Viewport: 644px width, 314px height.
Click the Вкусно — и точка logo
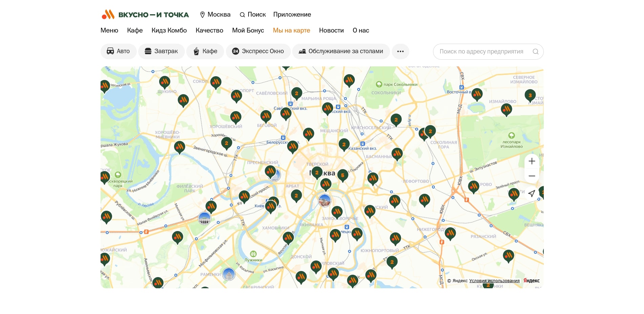coord(145,15)
